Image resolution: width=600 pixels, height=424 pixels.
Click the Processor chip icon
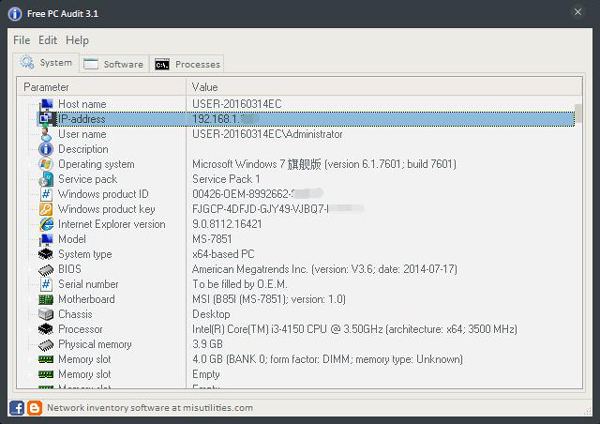pyautogui.click(x=46, y=329)
